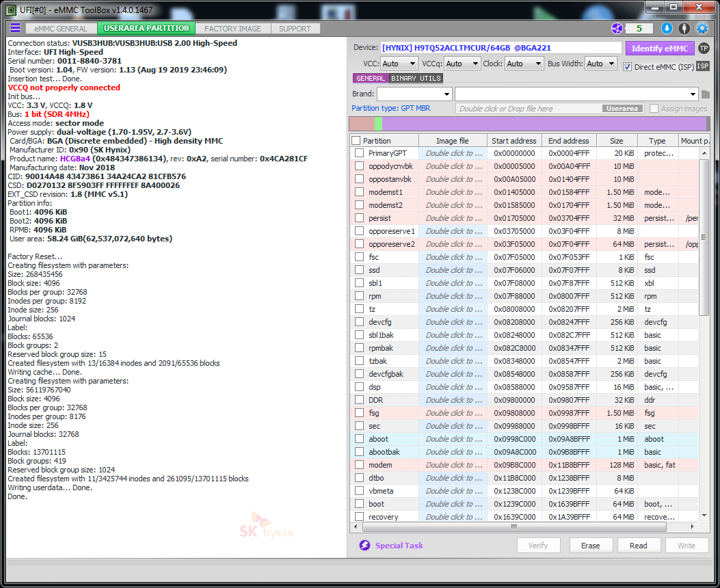Switch to the USERAREA PARTITION tab
720x588 pixels.
pyautogui.click(x=146, y=29)
